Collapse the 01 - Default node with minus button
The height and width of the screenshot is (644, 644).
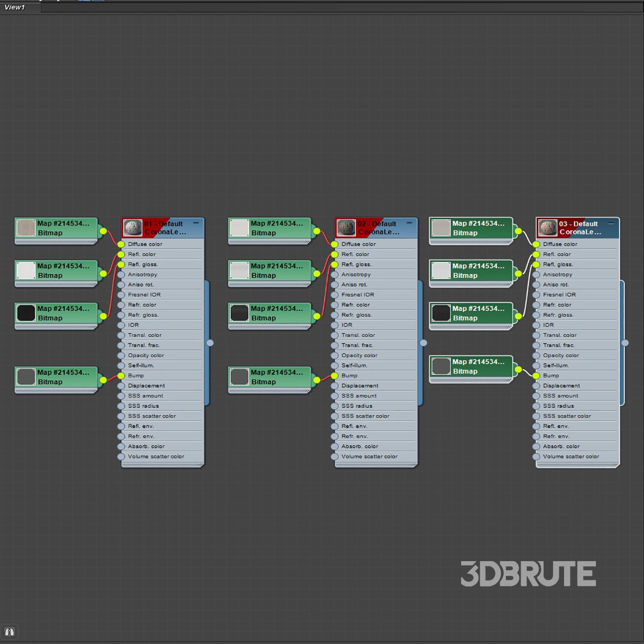point(196,223)
